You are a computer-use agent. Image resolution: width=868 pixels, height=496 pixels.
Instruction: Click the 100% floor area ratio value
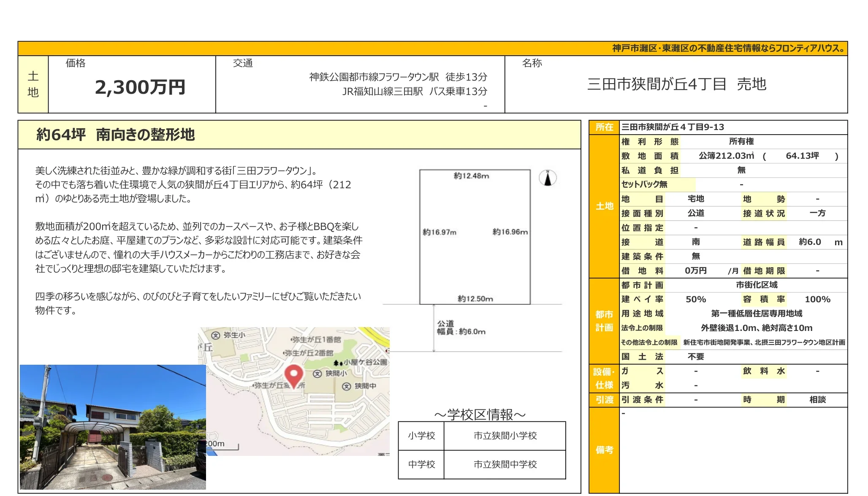[x=817, y=299]
